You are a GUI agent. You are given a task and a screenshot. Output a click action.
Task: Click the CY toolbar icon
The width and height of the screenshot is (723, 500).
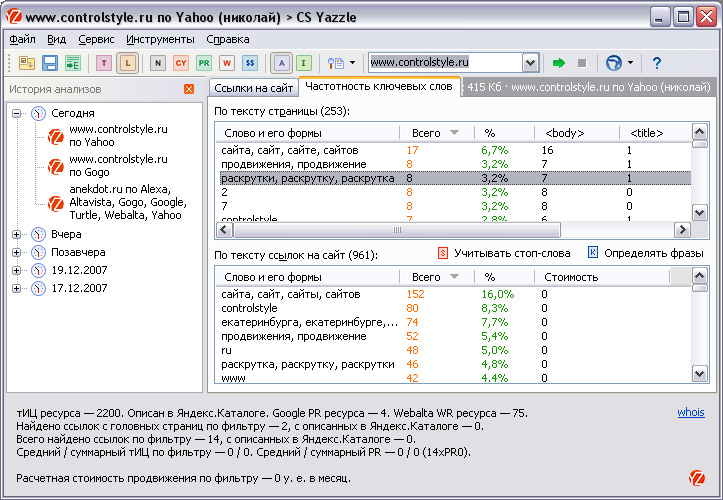(x=181, y=63)
